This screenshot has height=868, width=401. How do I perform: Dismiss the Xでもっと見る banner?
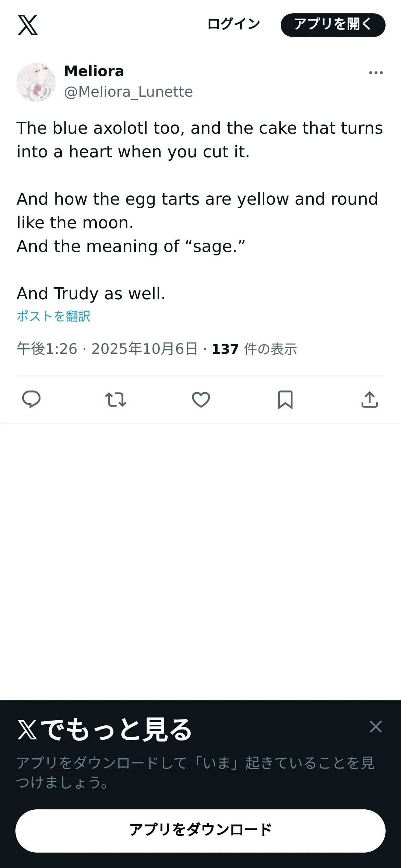376,726
